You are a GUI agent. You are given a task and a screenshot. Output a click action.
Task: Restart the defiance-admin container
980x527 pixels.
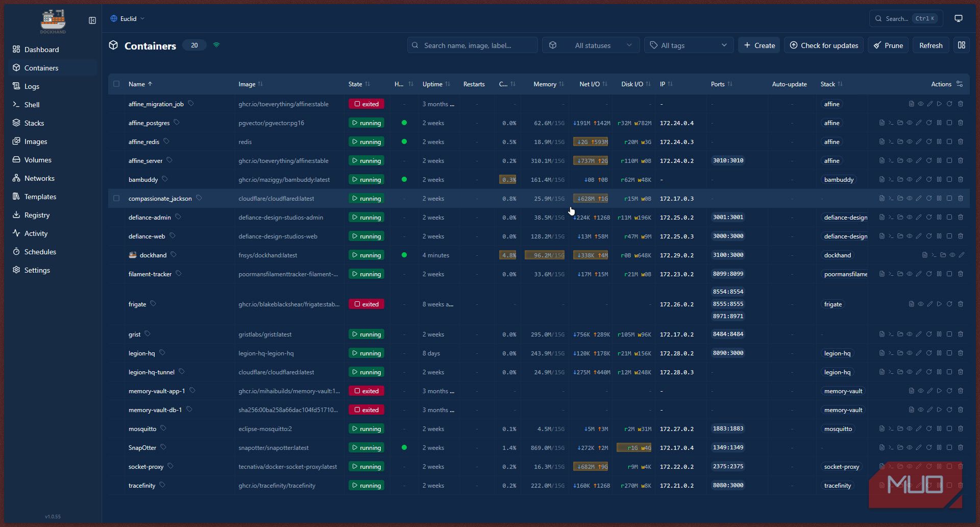click(x=929, y=217)
